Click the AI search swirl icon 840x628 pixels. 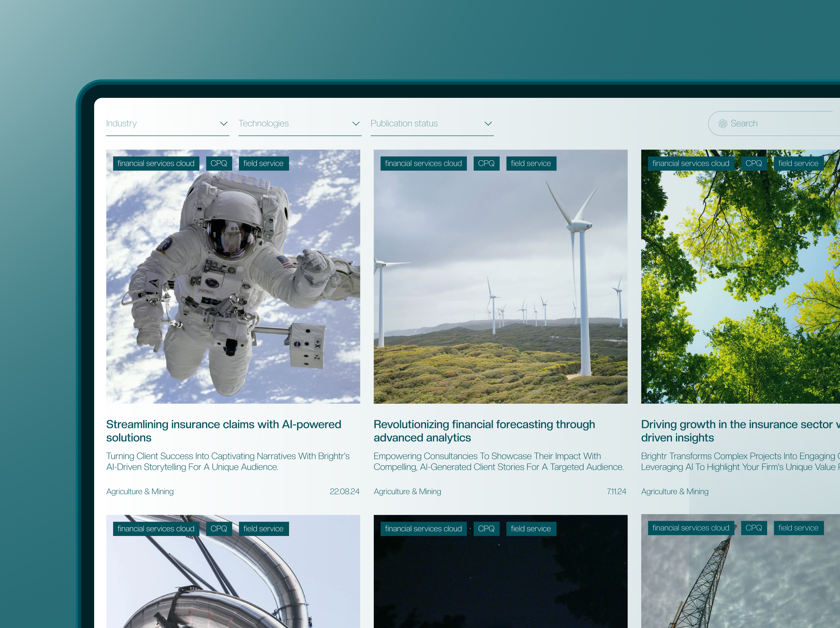coord(722,123)
